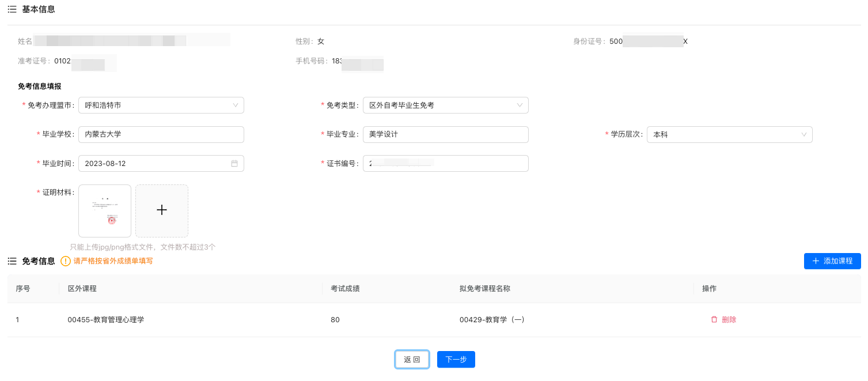Click the plus icon on 添加课程 button
Screen dimensions: 868x381
816,261
